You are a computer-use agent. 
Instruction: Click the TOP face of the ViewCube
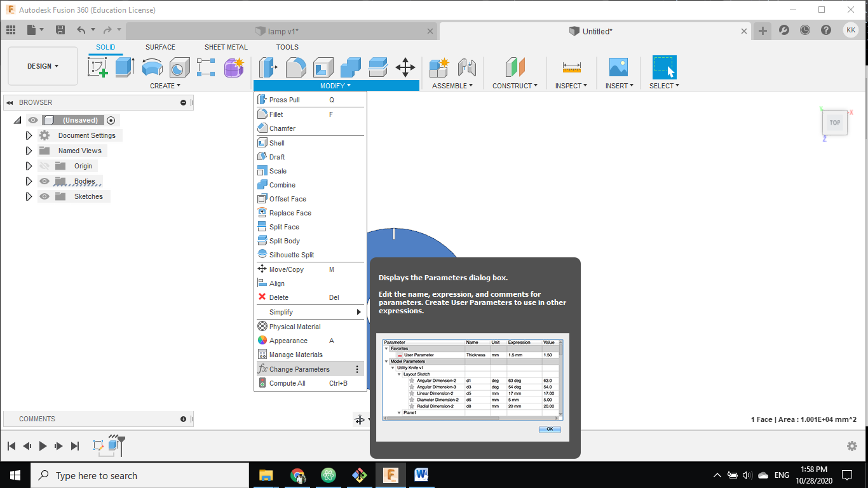click(x=834, y=123)
